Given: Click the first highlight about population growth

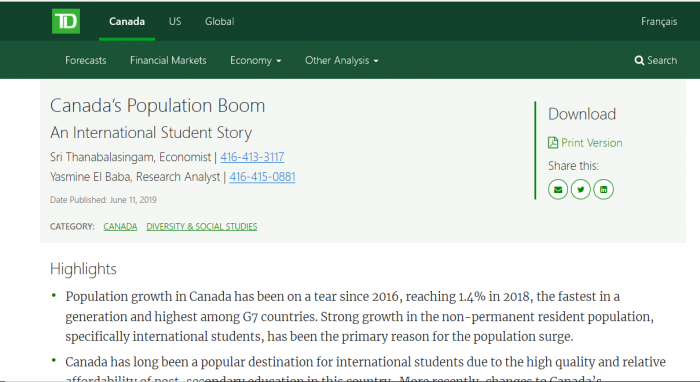Looking at the screenshot, I should click(359, 316).
